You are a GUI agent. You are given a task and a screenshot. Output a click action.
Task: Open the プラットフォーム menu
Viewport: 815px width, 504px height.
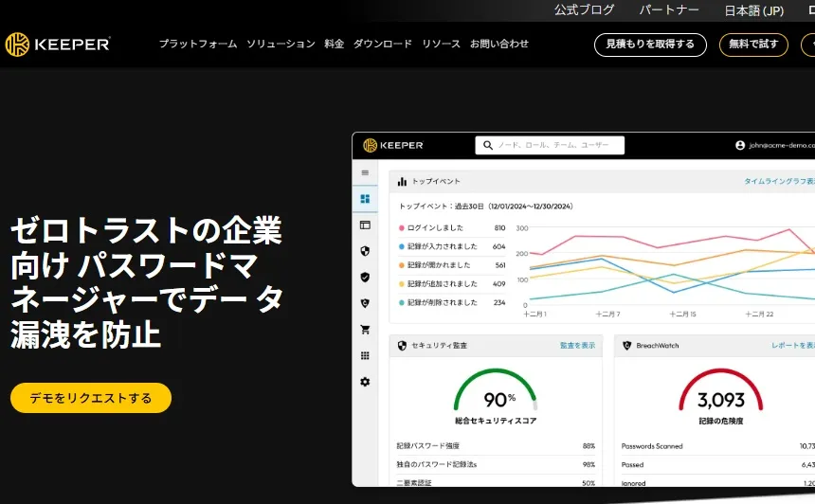(198, 45)
